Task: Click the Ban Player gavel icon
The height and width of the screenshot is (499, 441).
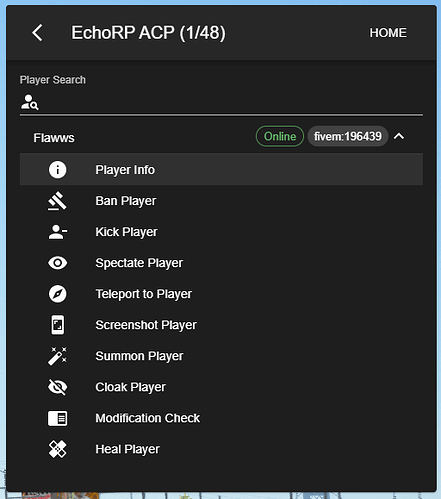Action: [57, 201]
